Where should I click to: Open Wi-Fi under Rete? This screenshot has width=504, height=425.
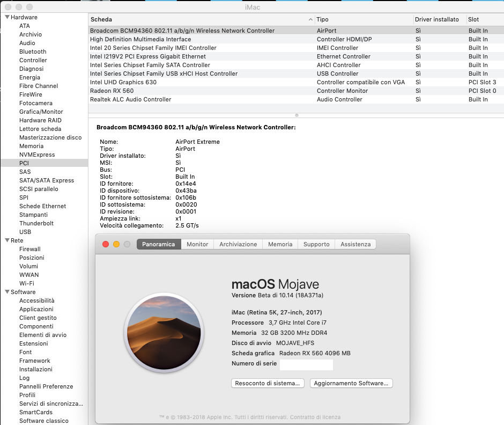27,283
